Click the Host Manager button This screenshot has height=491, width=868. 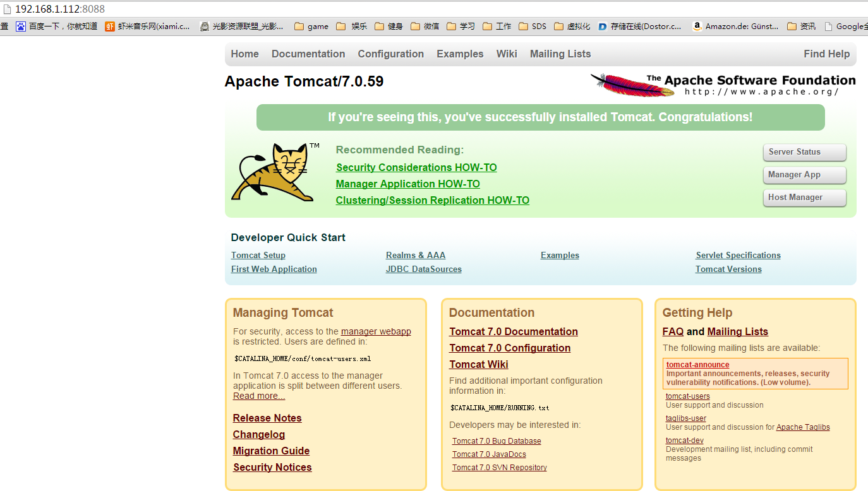804,198
